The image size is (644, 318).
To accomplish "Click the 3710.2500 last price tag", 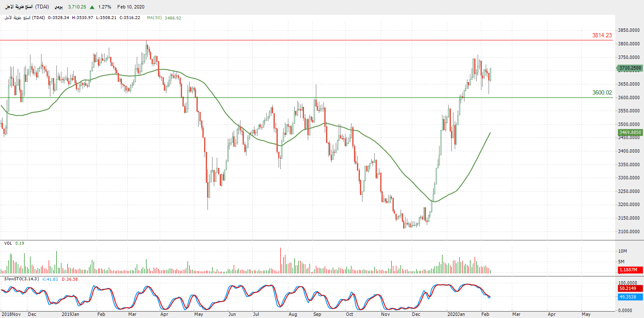I will pyautogui.click(x=630, y=68).
